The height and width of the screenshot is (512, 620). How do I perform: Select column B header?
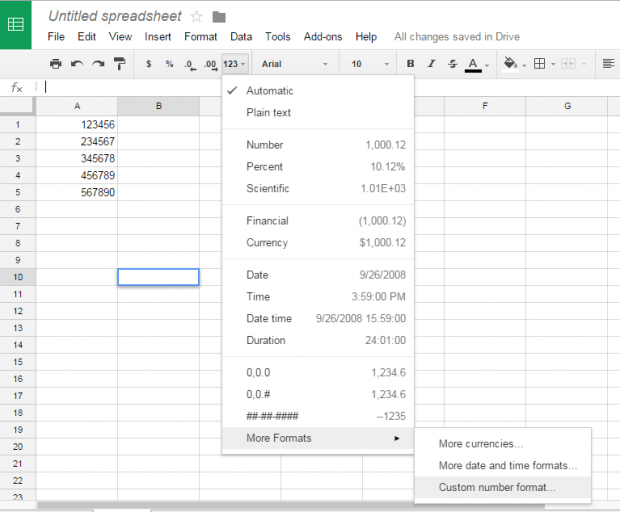tap(159, 106)
